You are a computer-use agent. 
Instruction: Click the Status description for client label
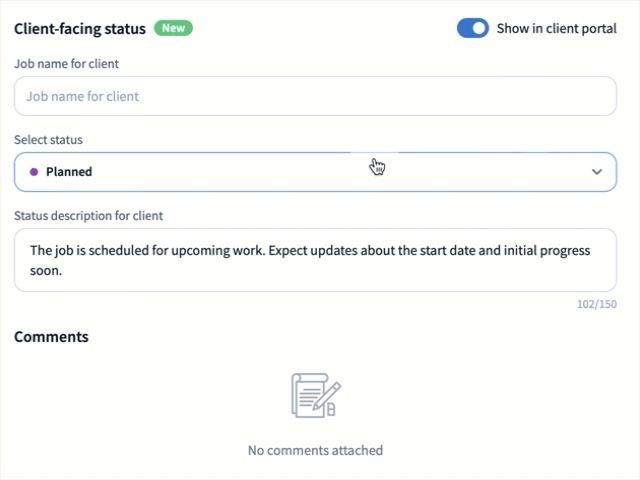89,215
